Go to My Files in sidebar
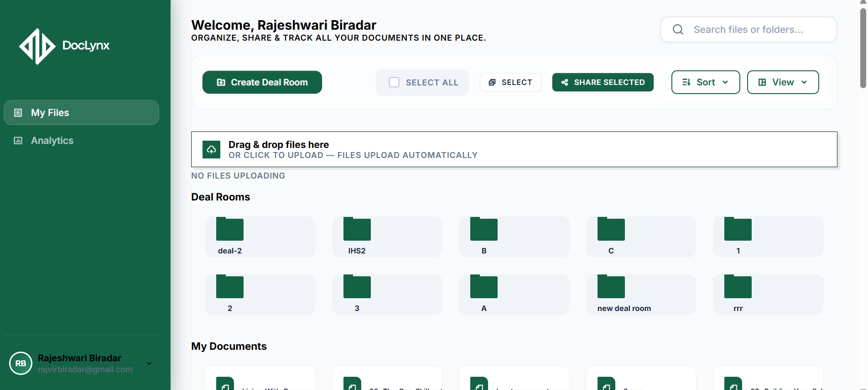This screenshot has height=390, width=868. 81,113
